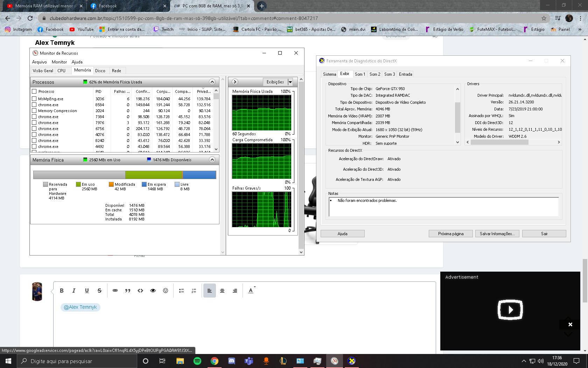The image size is (588, 368).
Task: Tick the chrome.exe PID 7976 checkbox
Action: click(34, 123)
